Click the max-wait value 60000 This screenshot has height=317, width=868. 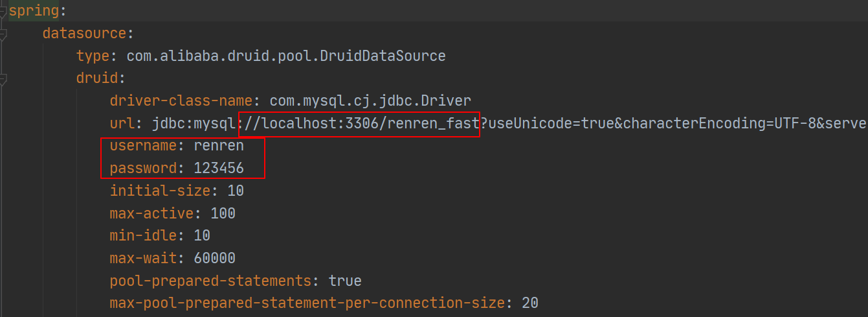coord(215,259)
